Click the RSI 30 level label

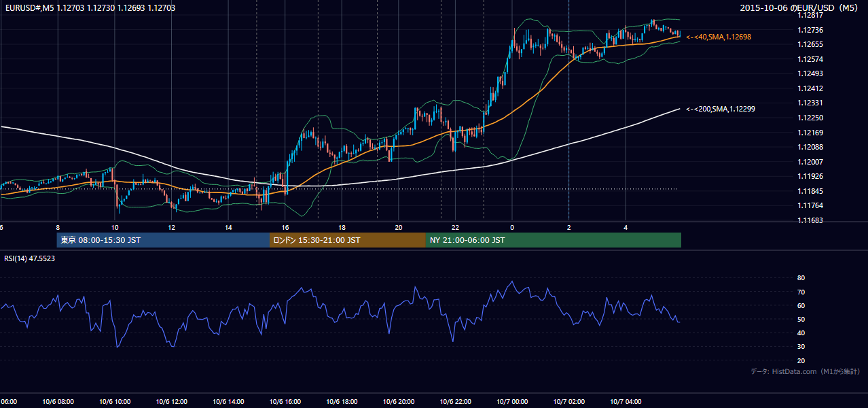coord(801,347)
